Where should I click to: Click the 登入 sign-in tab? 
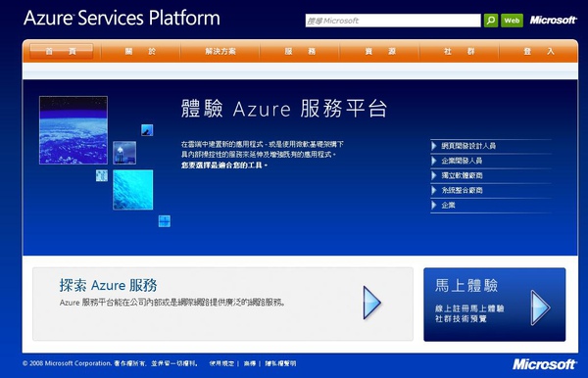pos(538,51)
